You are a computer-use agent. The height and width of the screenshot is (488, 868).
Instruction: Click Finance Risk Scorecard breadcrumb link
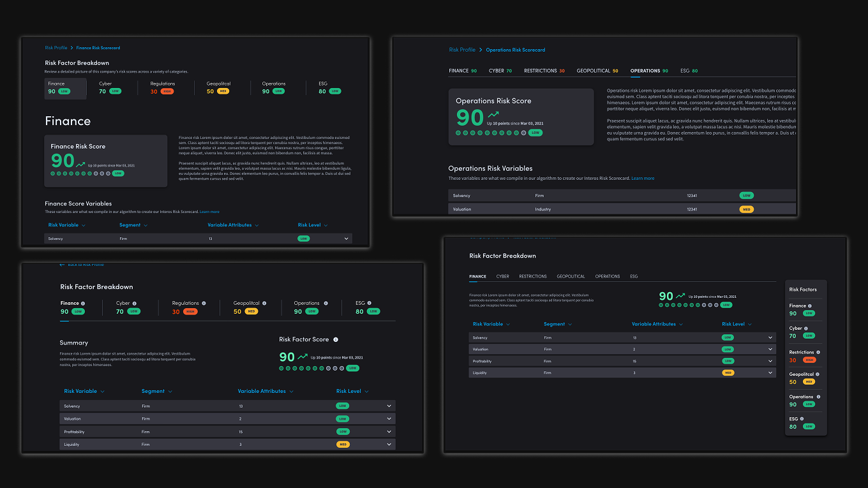98,48
